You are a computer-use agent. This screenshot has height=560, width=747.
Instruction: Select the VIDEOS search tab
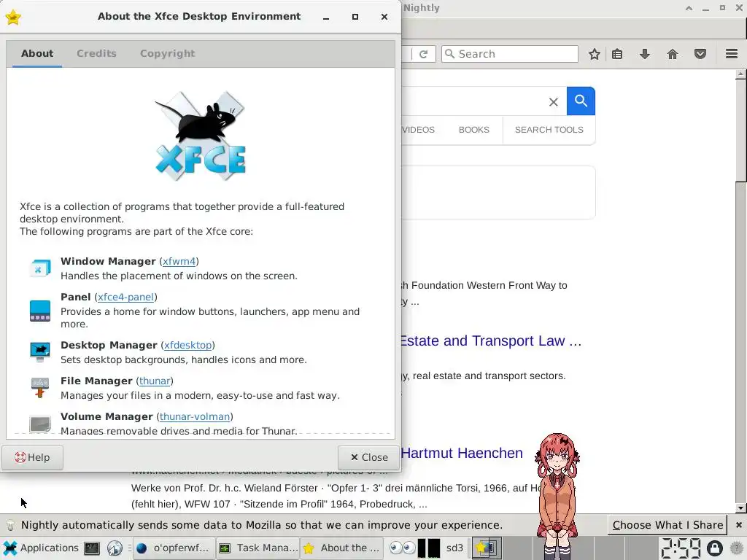(x=418, y=130)
